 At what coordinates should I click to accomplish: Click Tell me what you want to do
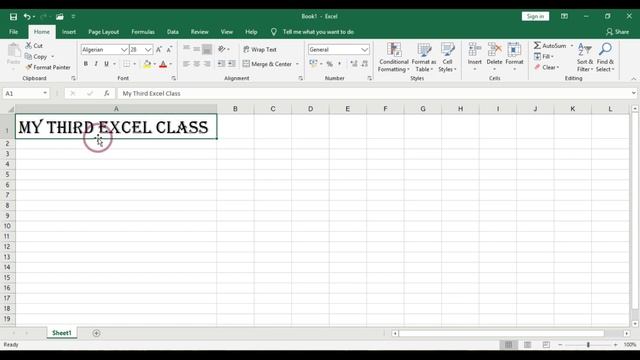tap(318, 32)
